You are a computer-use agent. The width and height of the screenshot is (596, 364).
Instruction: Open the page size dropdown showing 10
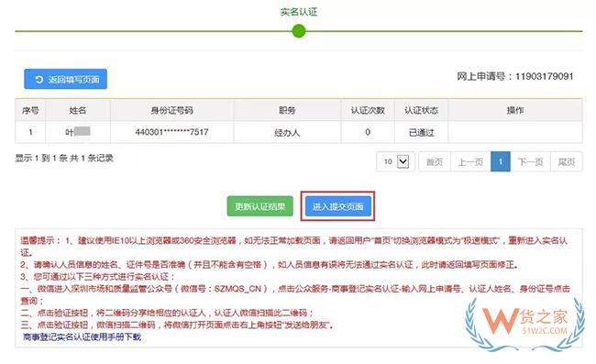click(x=395, y=161)
